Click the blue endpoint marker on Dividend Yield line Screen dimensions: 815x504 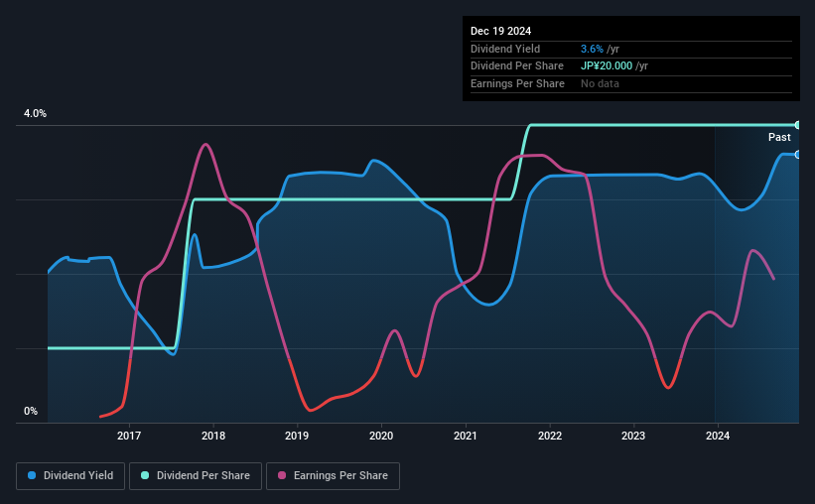tap(798, 155)
